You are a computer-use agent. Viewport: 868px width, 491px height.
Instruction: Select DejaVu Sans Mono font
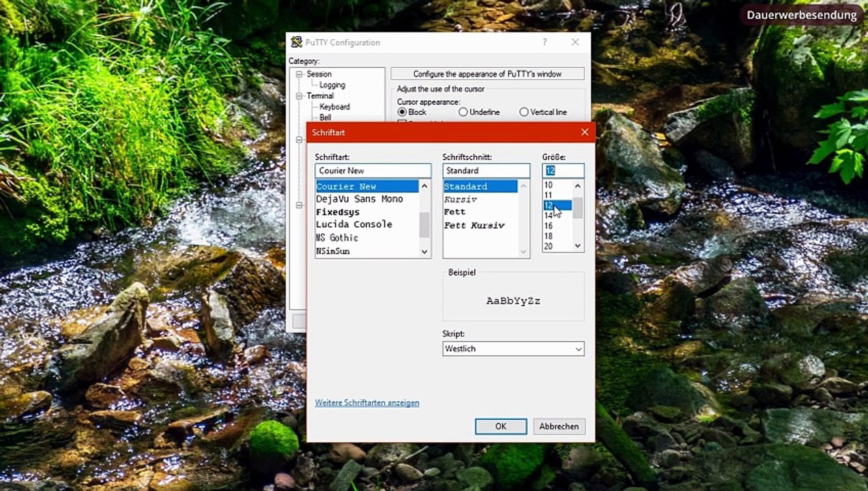coord(367,199)
